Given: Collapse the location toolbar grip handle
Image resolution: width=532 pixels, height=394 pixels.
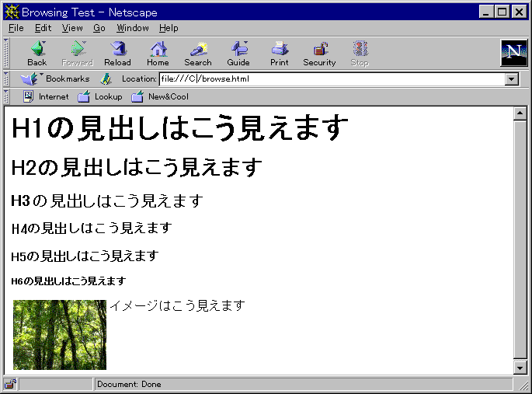Looking at the screenshot, I should click(x=5, y=79).
